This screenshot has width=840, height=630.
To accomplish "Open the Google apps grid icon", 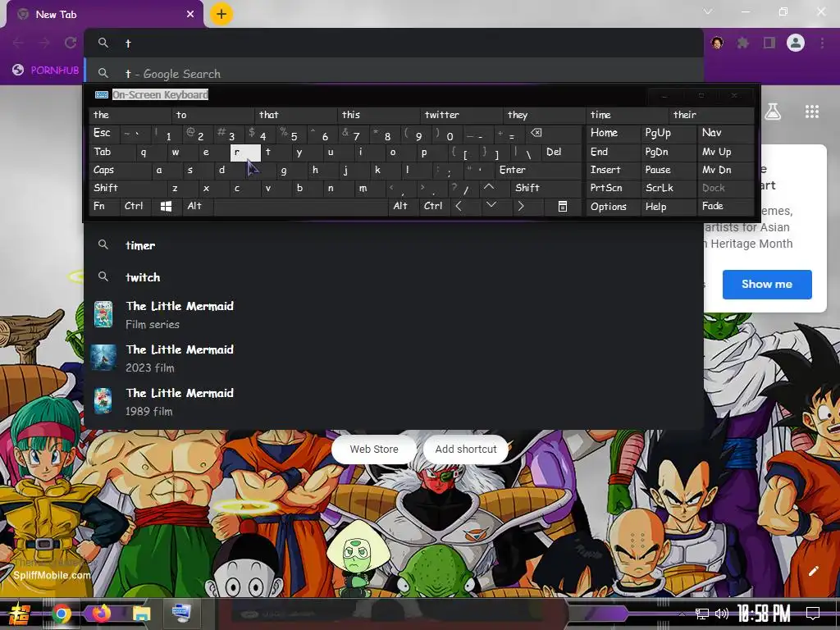I will coord(812,112).
